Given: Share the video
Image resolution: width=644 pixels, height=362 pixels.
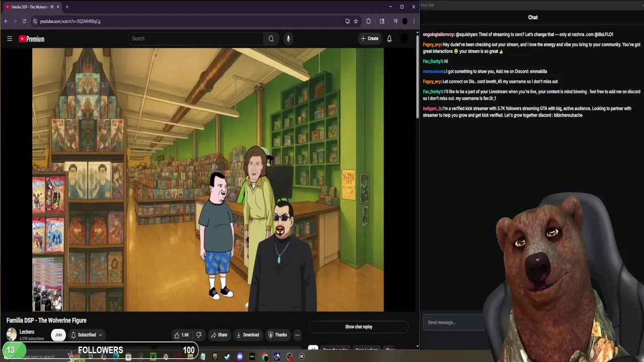Looking at the screenshot, I should click(x=219, y=335).
